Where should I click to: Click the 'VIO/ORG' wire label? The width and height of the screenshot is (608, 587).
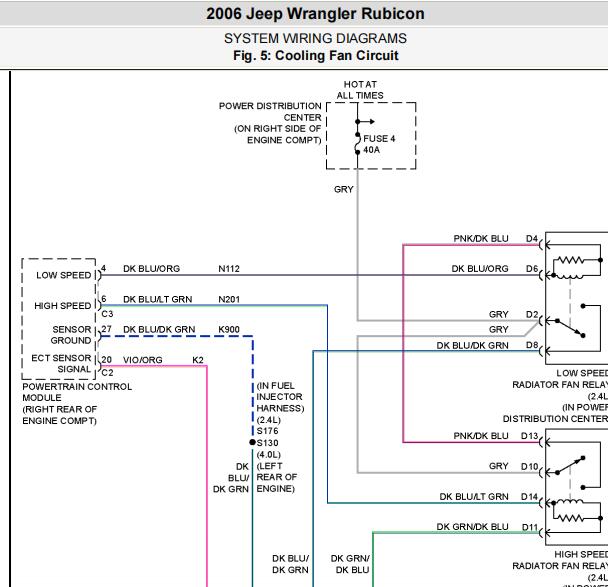click(x=143, y=360)
